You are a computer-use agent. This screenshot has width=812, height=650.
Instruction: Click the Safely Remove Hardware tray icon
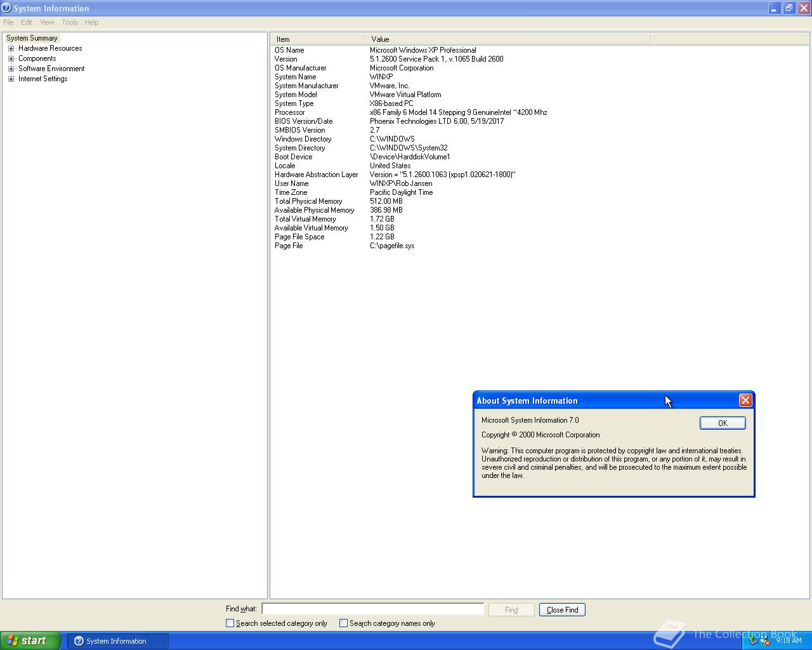click(753, 642)
